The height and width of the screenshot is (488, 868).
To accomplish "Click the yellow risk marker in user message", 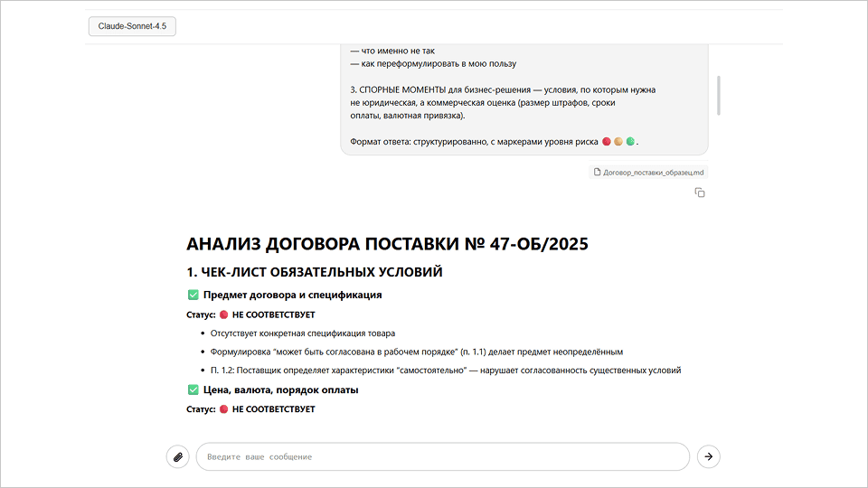I will (x=618, y=142).
